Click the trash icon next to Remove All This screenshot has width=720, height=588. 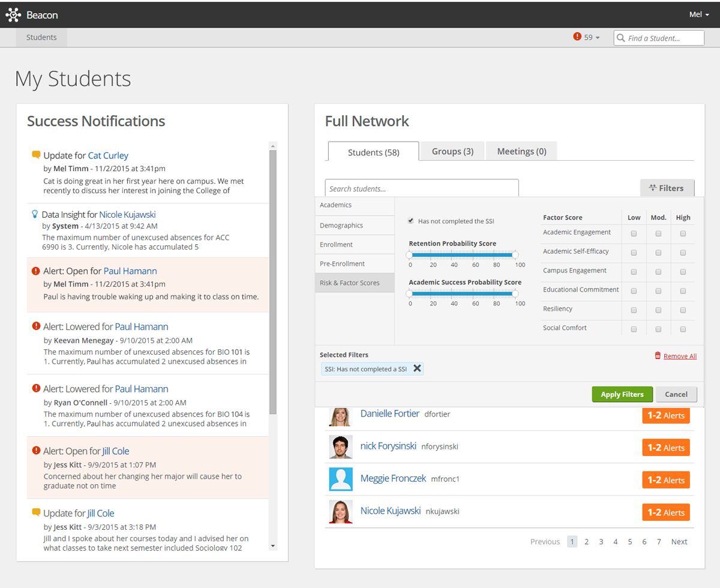[x=658, y=355]
